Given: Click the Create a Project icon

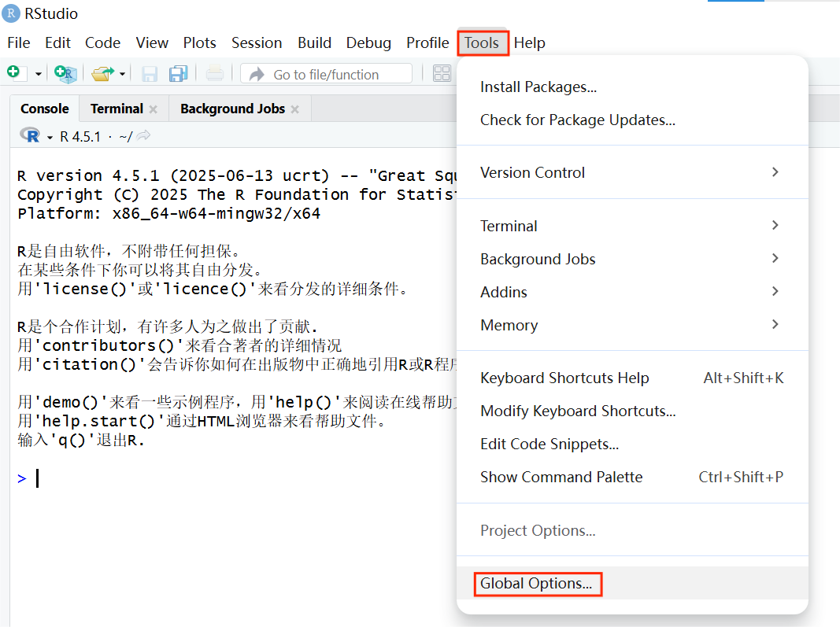Looking at the screenshot, I should tap(65, 73).
